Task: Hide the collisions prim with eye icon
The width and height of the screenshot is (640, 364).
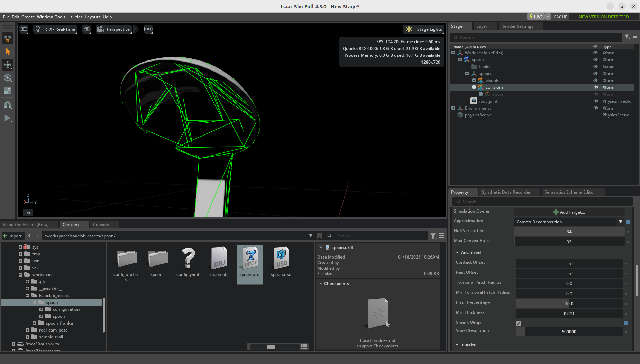Action: point(596,87)
